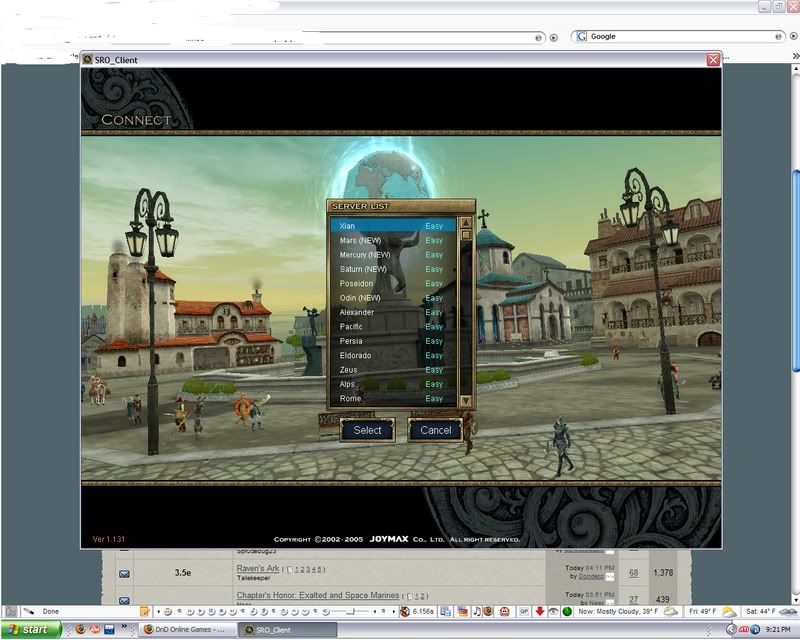Pick the Alps server

point(393,384)
